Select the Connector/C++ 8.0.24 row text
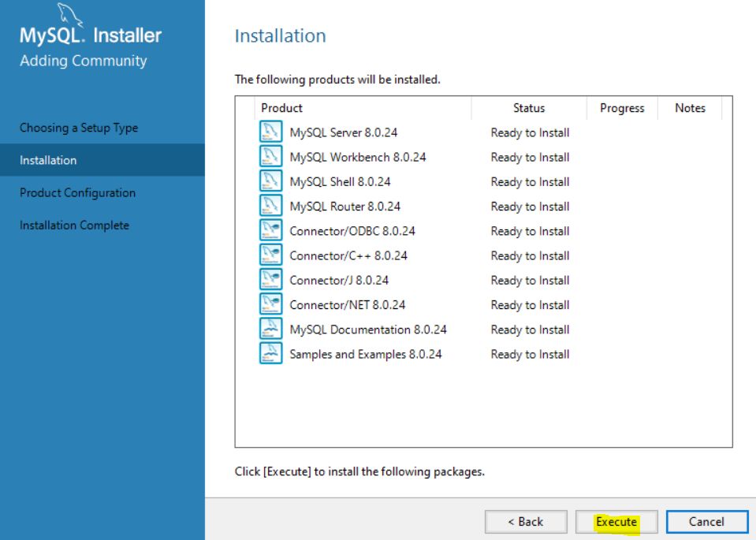756x540 pixels. [348, 255]
